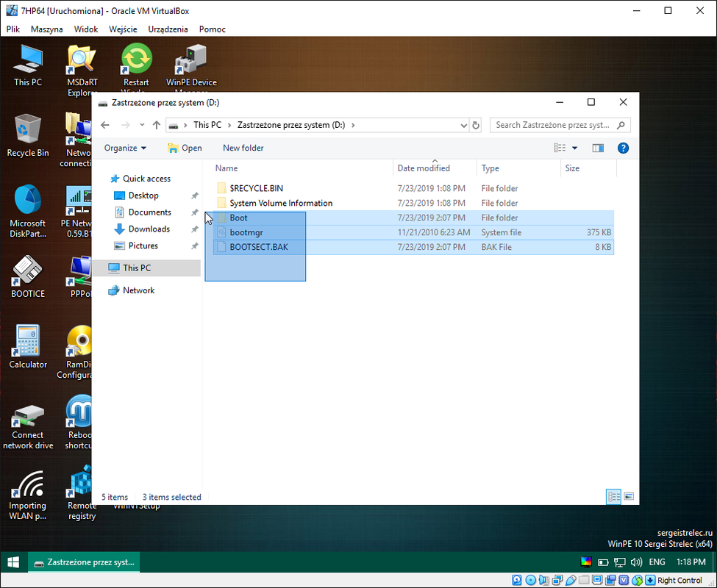717x588 pixels.
Task: Select the BOOTSECT.BAK file
Action: [413, 247]
